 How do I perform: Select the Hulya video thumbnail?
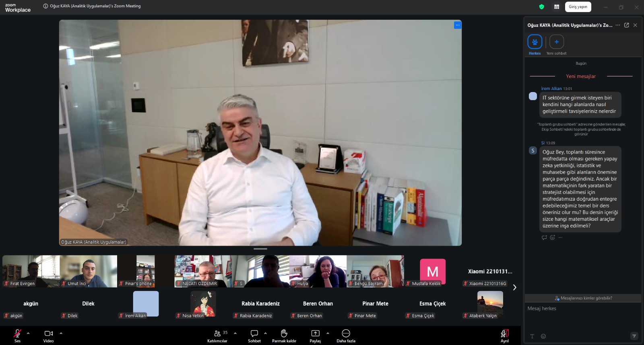(x=318, y=271)
